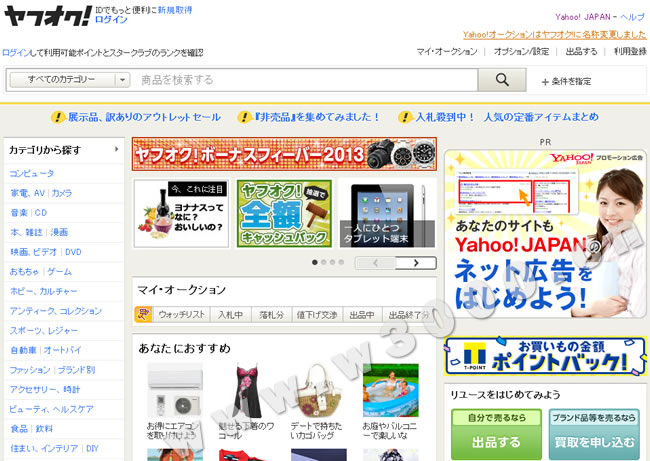This screenshot has width=650, height=461.
Task: Open オプション/設定 menu item
Action: pyautogui.click(x=521, y=52)
